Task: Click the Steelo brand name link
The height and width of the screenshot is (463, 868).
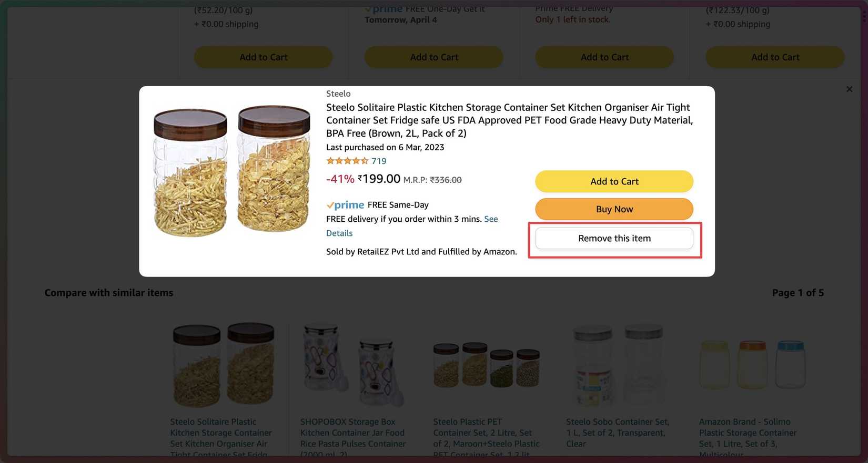Action: tap(338, 94)
